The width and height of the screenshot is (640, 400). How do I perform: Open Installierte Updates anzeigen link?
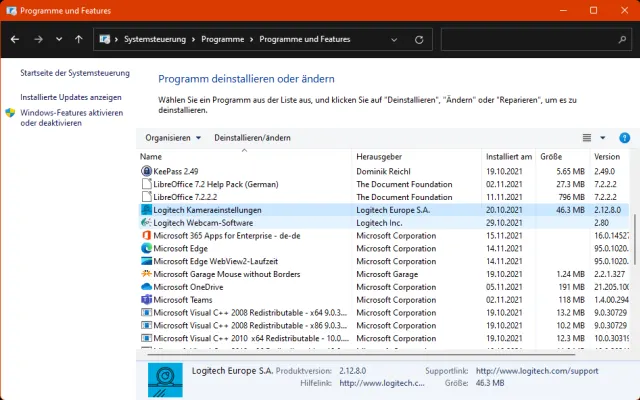tap(71, 98)
